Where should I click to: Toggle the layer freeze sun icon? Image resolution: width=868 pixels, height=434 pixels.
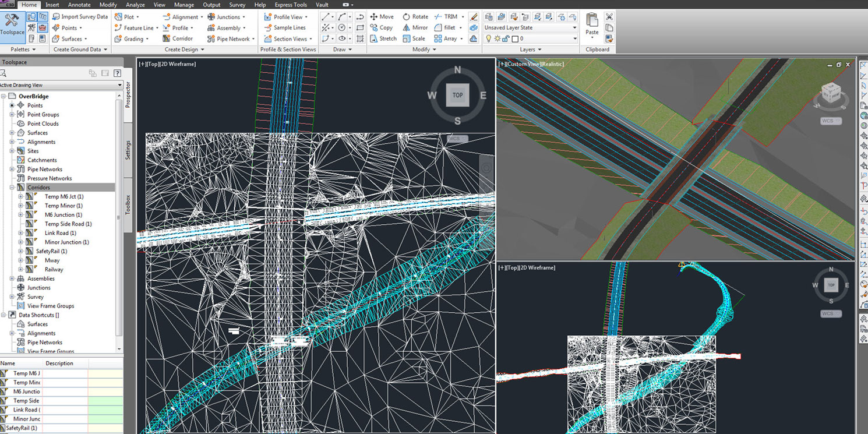pyautogui.click(x=497, y=38)
